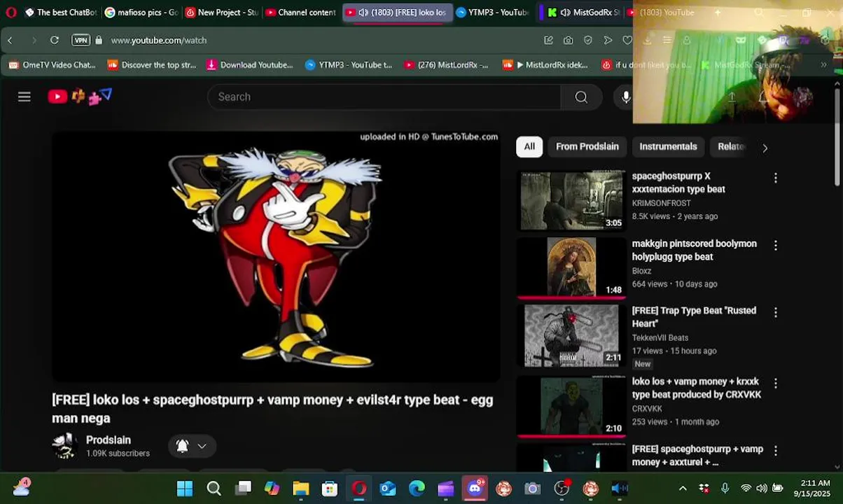Screen dimensions: 843x504
Task: Open MistLordRx idek bookmark
Action: pyautogui.click(x=546, y=65)
